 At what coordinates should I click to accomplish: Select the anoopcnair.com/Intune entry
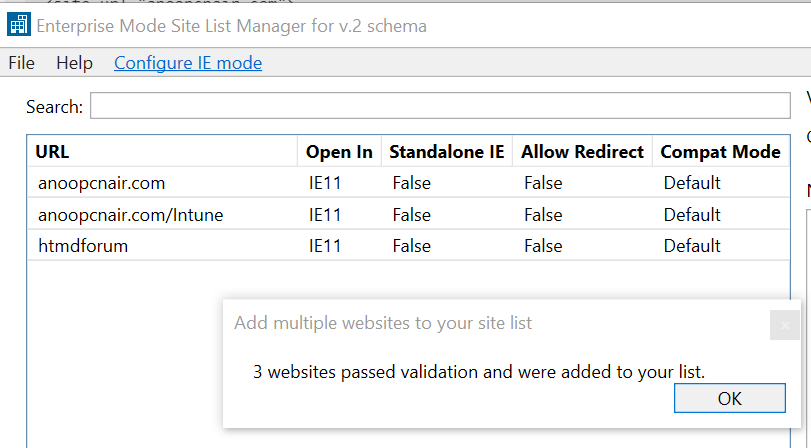[130, 214]
